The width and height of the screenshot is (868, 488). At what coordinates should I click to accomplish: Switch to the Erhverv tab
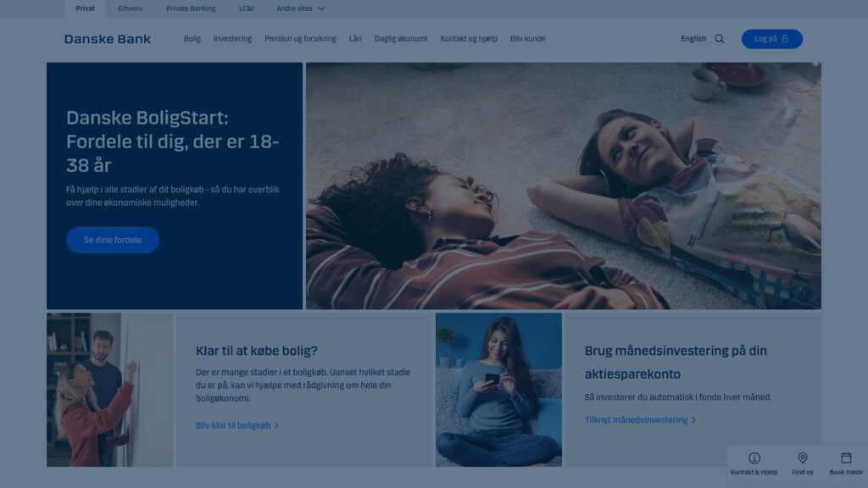pyautogui.click(x=130, y=8)
